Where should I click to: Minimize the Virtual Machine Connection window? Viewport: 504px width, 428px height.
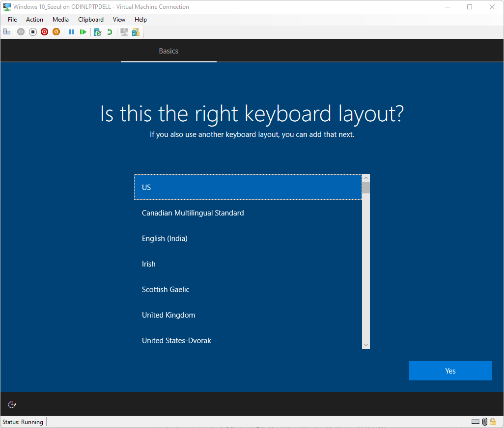pos(447,7)
